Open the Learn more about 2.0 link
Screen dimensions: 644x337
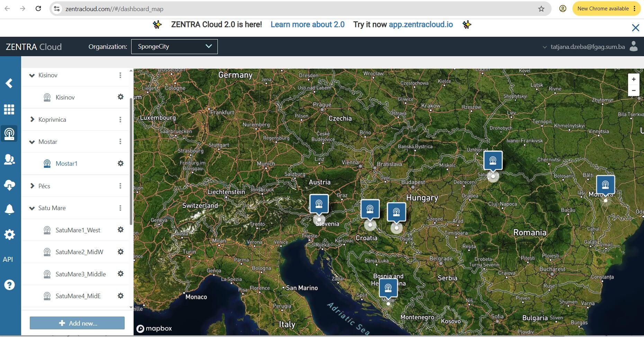(307, 25)
